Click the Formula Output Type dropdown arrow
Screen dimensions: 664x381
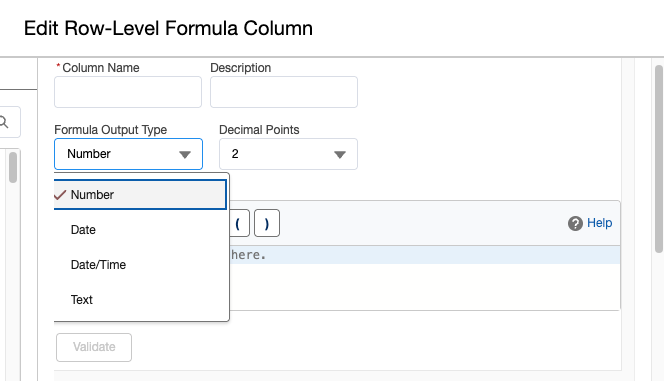[x=185, y=155]
